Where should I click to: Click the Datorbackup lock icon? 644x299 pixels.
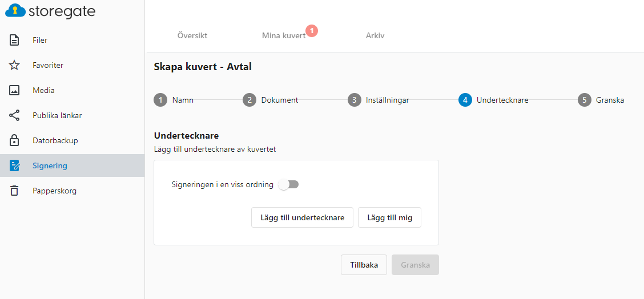click(14, 140)
